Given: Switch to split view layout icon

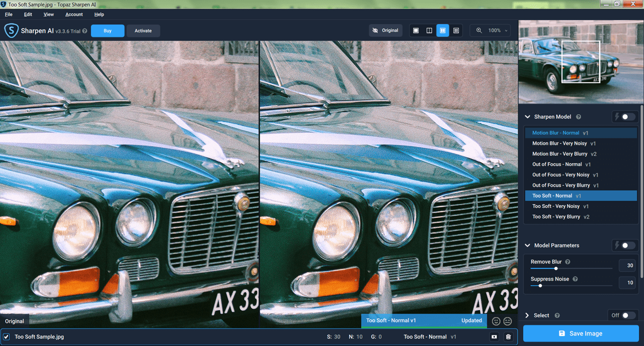Looking at the screenshot, I should [x=429, y=31].
